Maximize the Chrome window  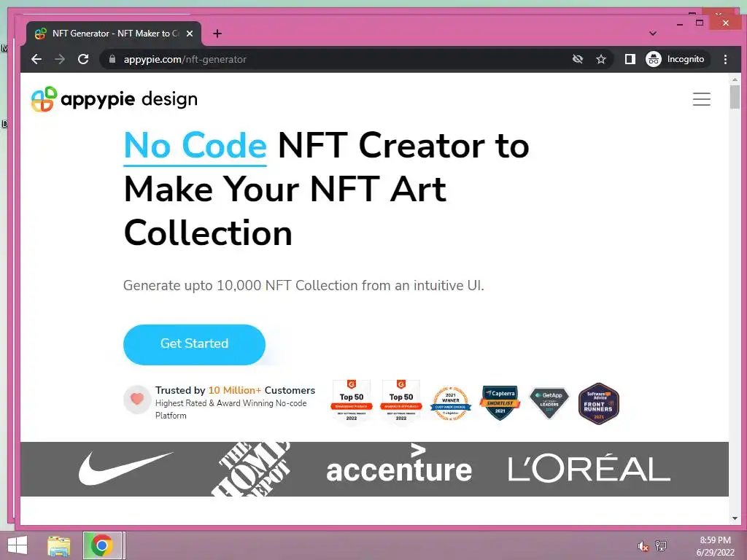[700, 23]
